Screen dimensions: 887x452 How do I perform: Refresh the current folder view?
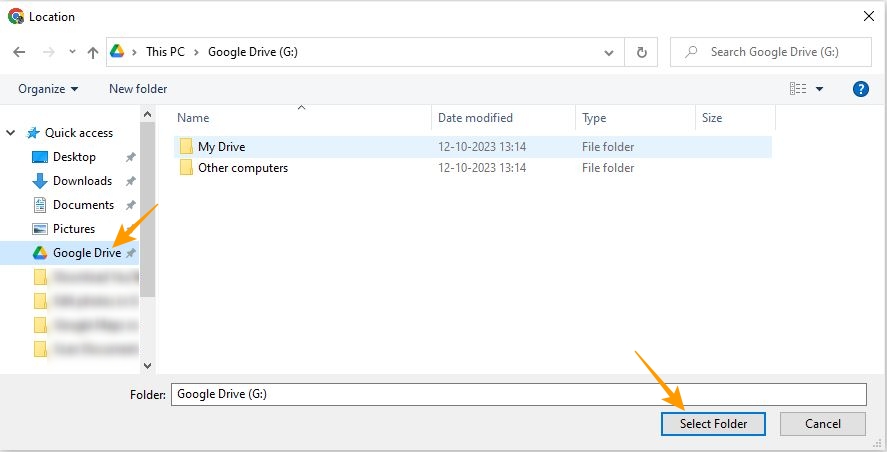pos(641,53)
